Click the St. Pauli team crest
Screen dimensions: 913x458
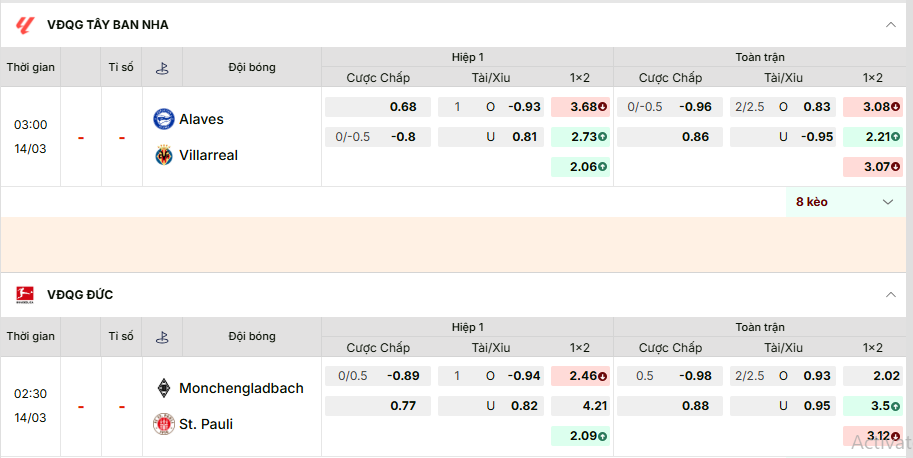coord(163,424)
